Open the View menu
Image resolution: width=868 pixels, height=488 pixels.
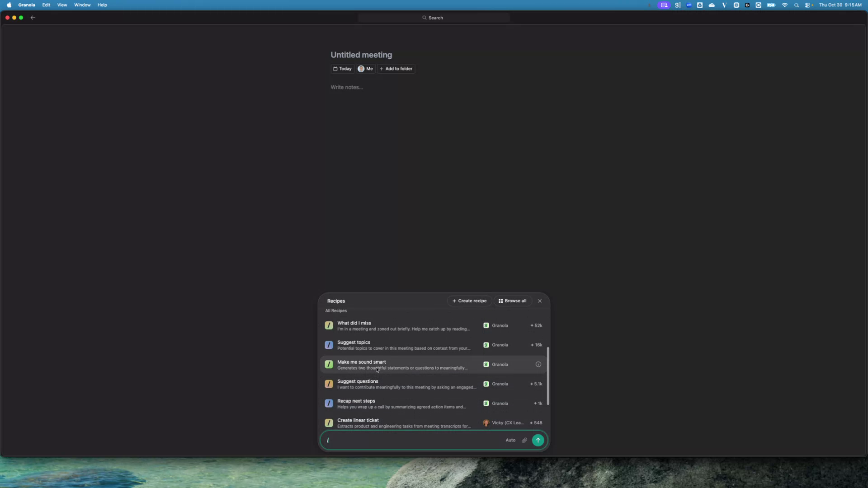click(62, 5)
